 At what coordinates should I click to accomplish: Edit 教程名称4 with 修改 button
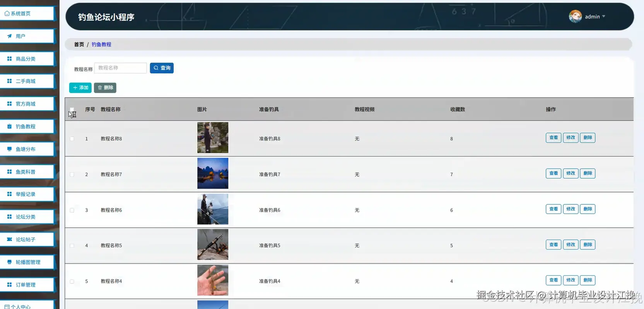coord(571,280)
